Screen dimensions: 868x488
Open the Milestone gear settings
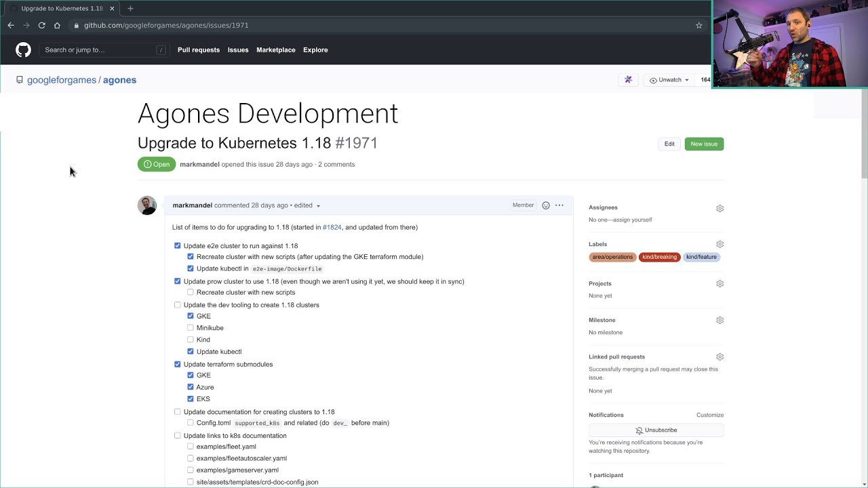[x=719, y=320]
